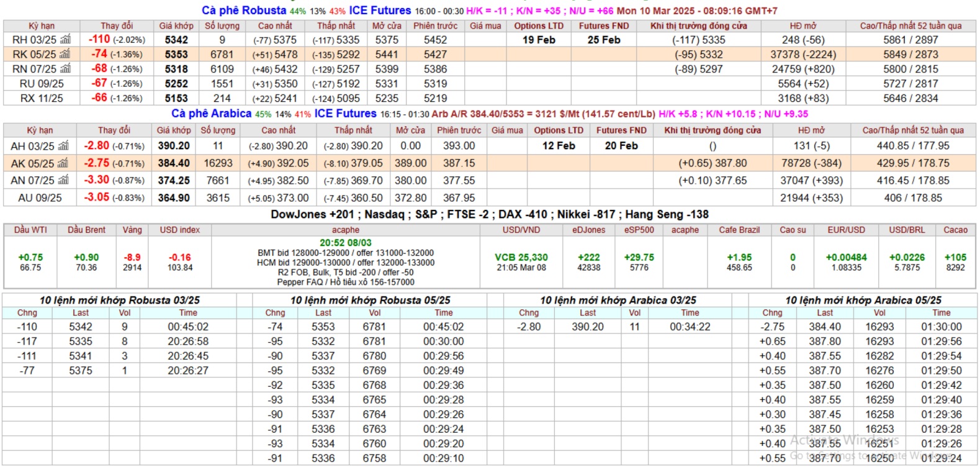Show the chart for Arabica AK 05/25

pos(63,163)
